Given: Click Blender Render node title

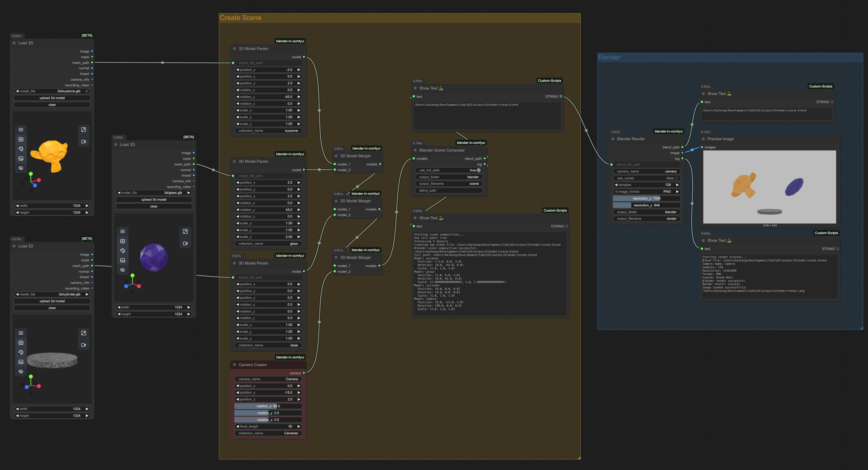Looking at the screenshot, I should 631,139.
